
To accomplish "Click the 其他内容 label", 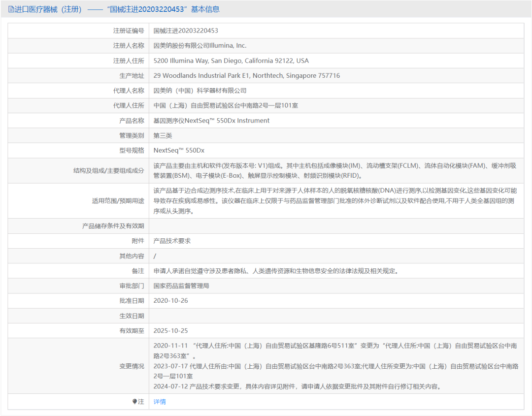I will click(132, 256).
